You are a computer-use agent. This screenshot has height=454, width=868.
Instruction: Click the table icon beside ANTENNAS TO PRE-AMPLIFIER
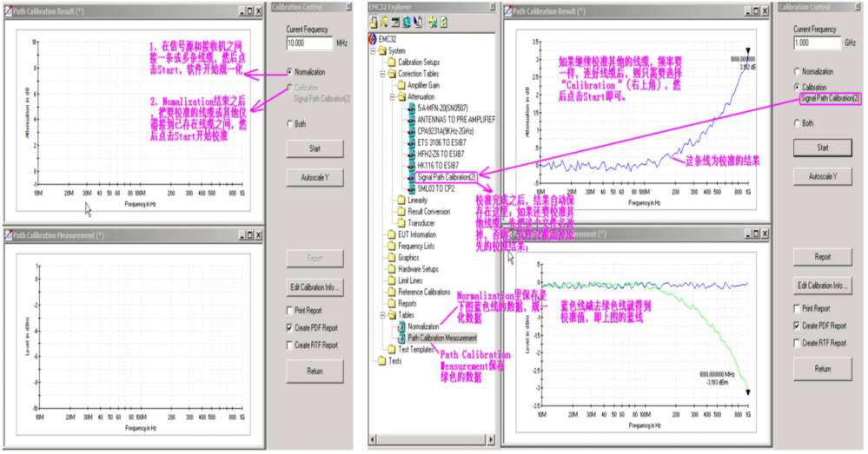(x=411, y=120)
